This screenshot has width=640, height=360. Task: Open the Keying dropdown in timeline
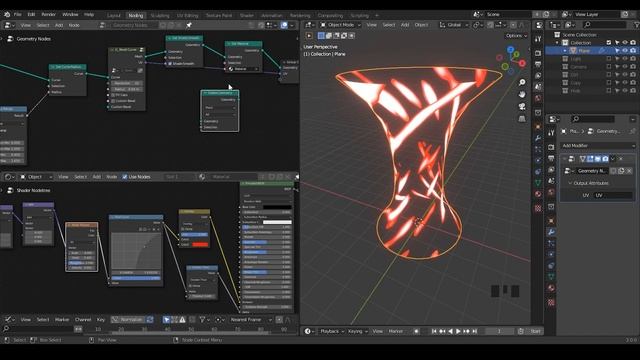pyautogui.click(x=357, y=331)
